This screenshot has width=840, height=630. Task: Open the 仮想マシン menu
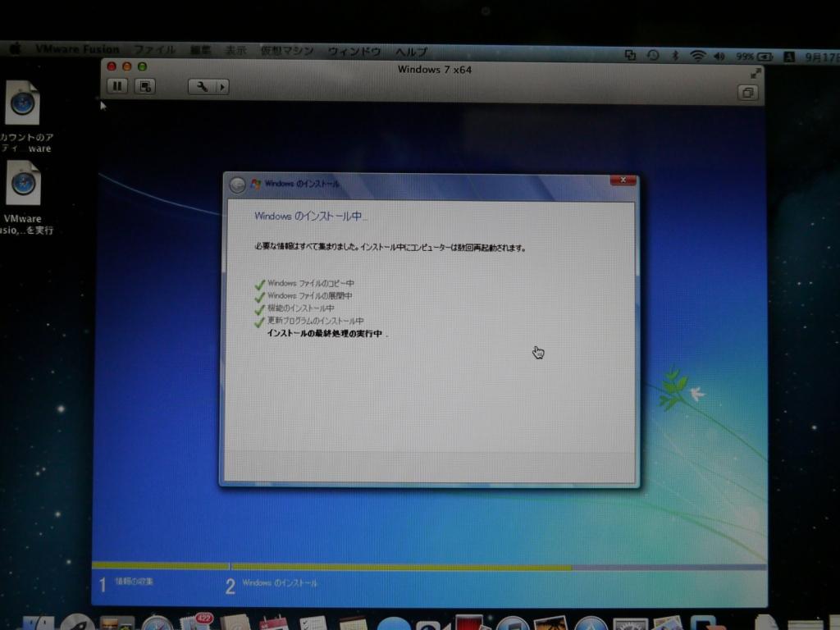coord(286,51)
